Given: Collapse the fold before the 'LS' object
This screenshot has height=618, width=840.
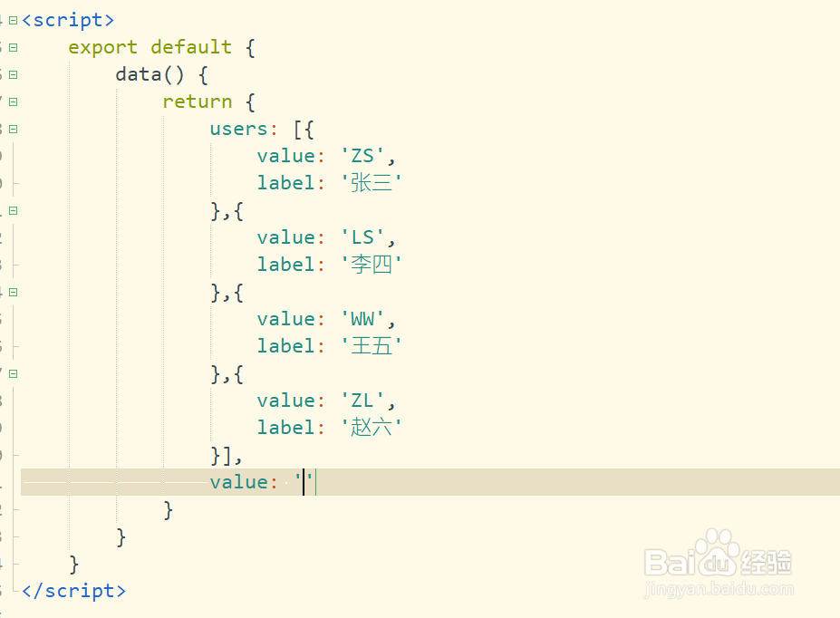Looking at the screenshot, I should pyautogui.click(x=14, y=210).
